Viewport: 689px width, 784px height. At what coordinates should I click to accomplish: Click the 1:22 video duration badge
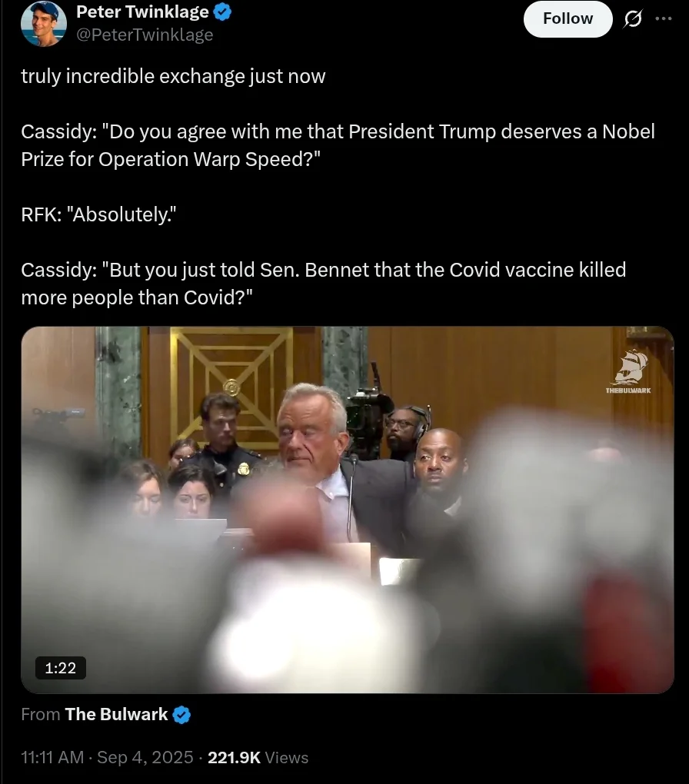(x=61, y=668)
